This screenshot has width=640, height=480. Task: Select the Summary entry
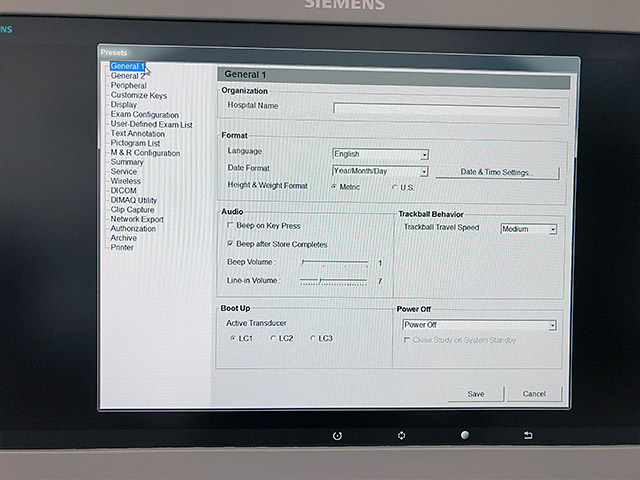(127, 162)
